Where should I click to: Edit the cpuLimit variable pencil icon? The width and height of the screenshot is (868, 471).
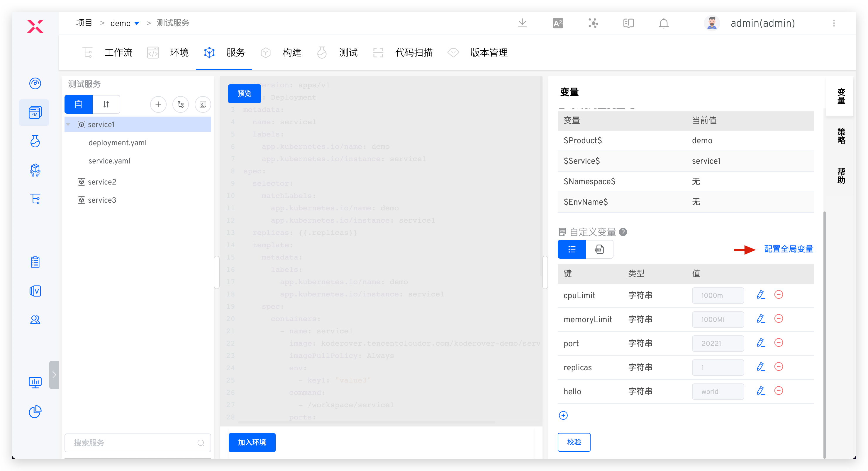point(760,295)
